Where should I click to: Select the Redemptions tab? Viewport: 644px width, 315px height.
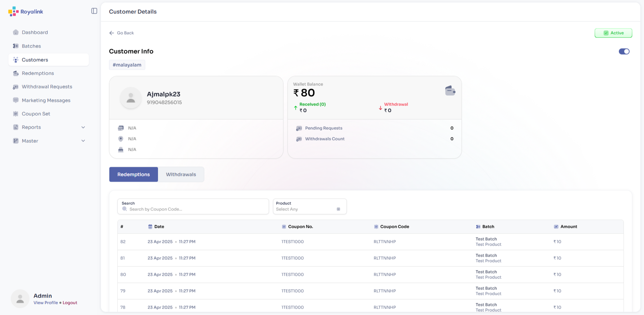(x=133, y=175)
